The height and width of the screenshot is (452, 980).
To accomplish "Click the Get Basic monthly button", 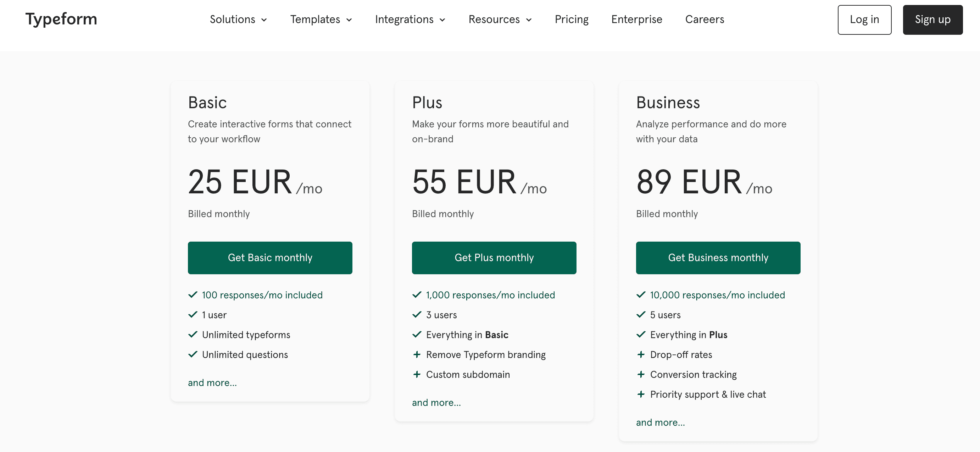I will coord(270,258).
